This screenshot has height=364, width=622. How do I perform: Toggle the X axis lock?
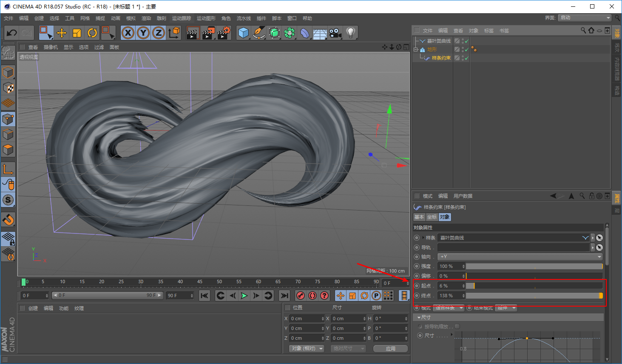128,33
